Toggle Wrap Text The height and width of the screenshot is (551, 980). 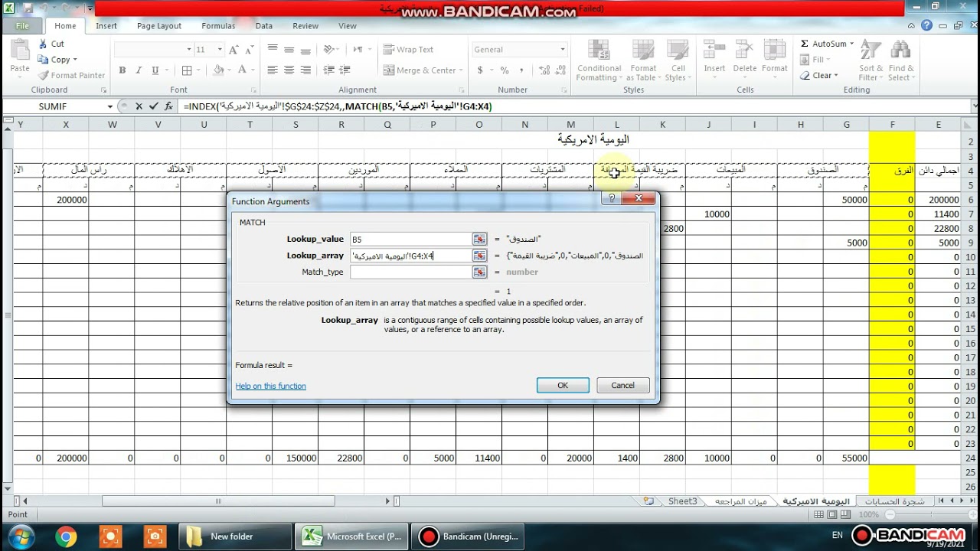tap(409, 50)
